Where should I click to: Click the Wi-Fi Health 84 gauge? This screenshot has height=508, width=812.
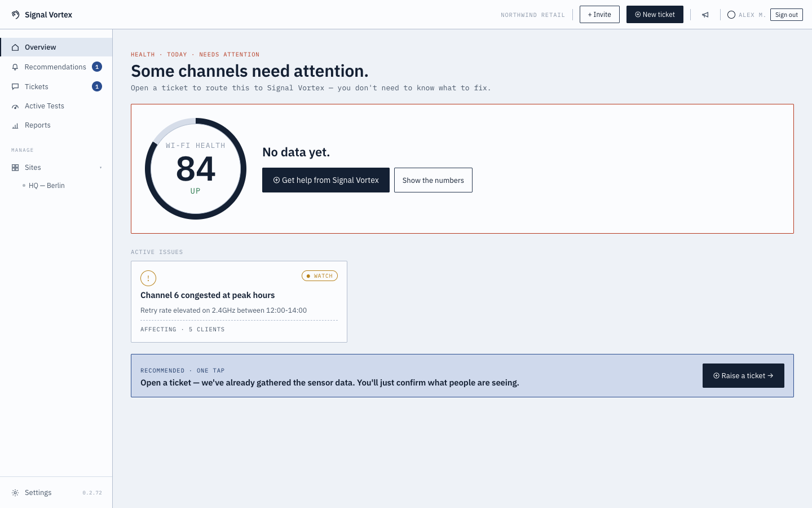point(196,169)
